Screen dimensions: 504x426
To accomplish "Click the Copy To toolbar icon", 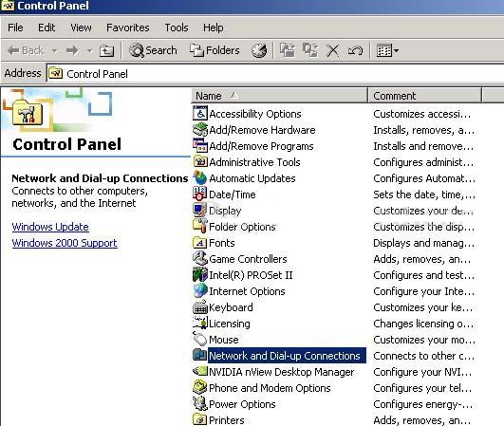I will pos(310,50).
